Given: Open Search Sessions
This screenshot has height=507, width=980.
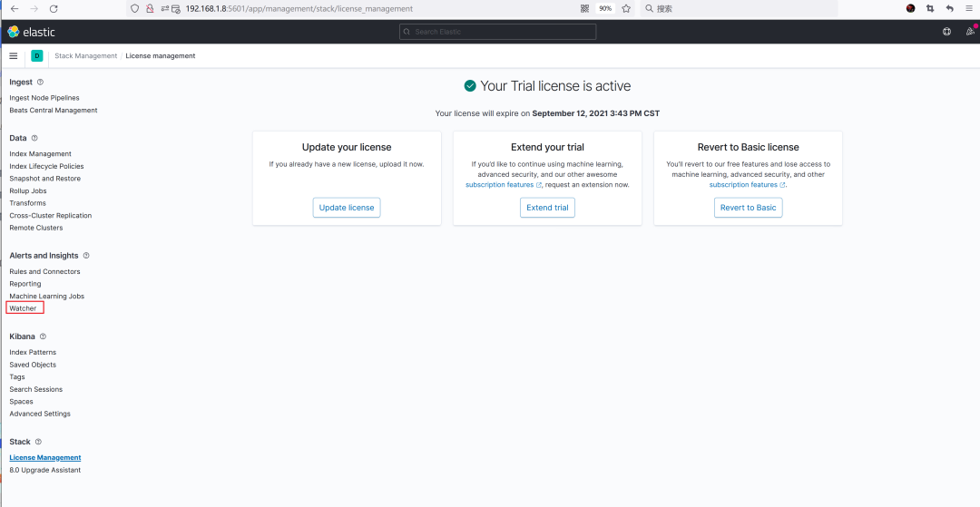Looking at the screenshot, I should pyautogui.click(x=35, y=389).
